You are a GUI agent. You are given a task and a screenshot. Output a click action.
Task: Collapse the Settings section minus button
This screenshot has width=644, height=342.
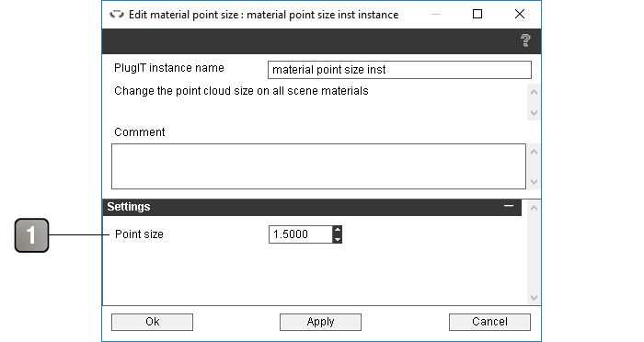[x=509, y=206]
